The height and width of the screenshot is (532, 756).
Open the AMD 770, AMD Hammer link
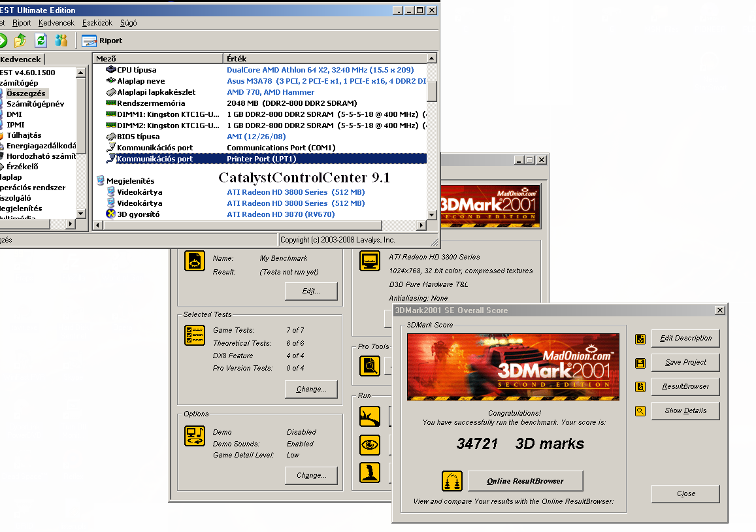pyautogui.click(x=271, y=92)
